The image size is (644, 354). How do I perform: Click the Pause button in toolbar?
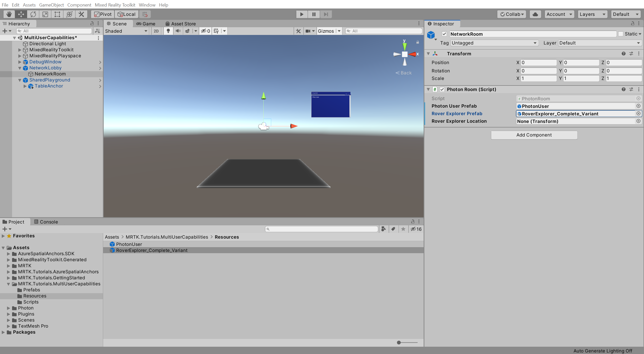[313, 14]
